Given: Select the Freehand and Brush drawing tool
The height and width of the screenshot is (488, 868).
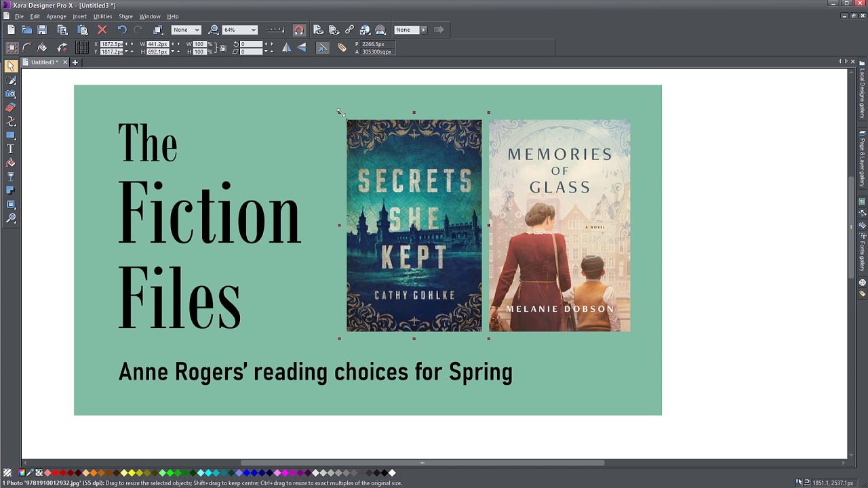Looking at the screenshot, I should tap(11, 80).
